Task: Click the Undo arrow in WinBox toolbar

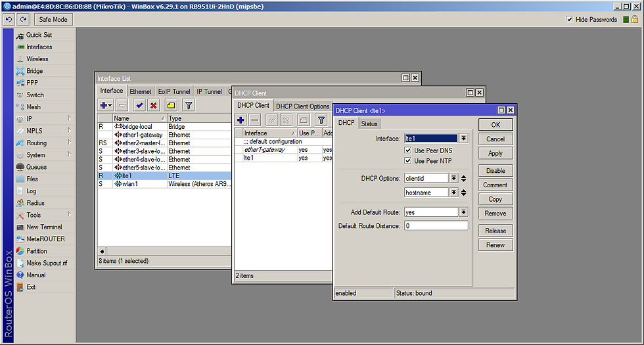Action: click(9, 19)
